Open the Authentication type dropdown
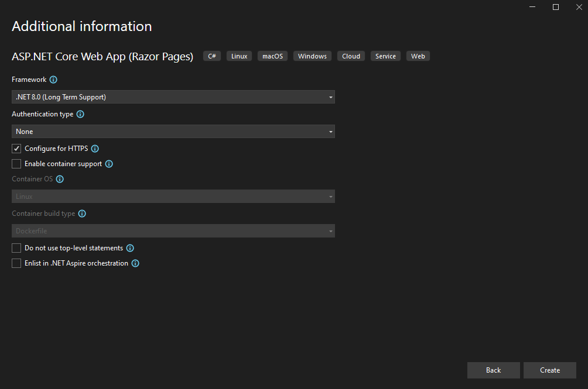 pyautogui.click(x=173, y=132)
